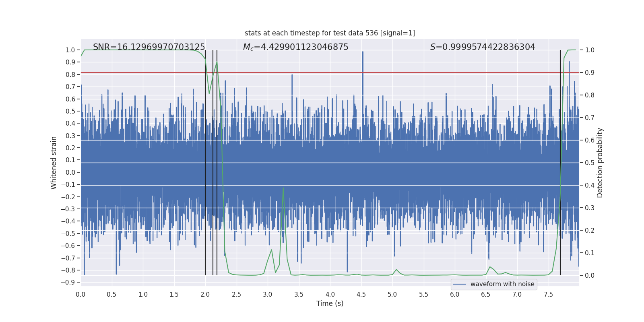Click the x-axis tick label 5.0

pyautogui.click(x=392, y=295)
